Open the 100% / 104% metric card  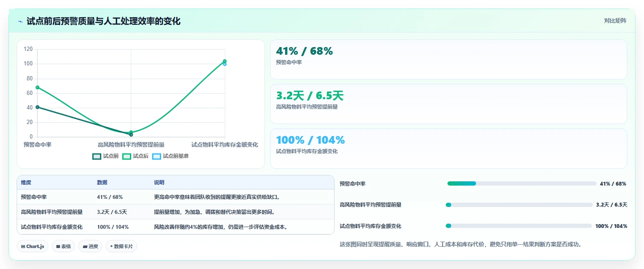point(449,148)
